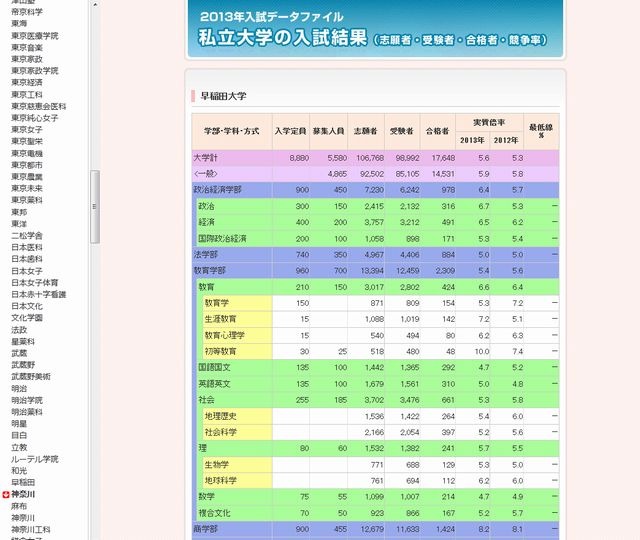Click the 学部・学科・方式 column header
Viewport: 640px width, 540px height.
tap(232, 131)
